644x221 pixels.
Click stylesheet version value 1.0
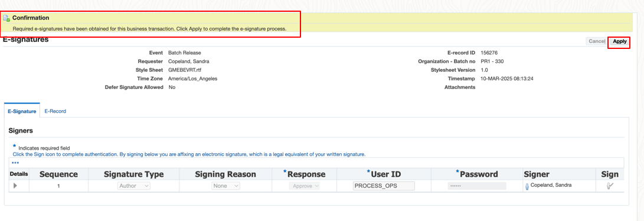point(484,70)
